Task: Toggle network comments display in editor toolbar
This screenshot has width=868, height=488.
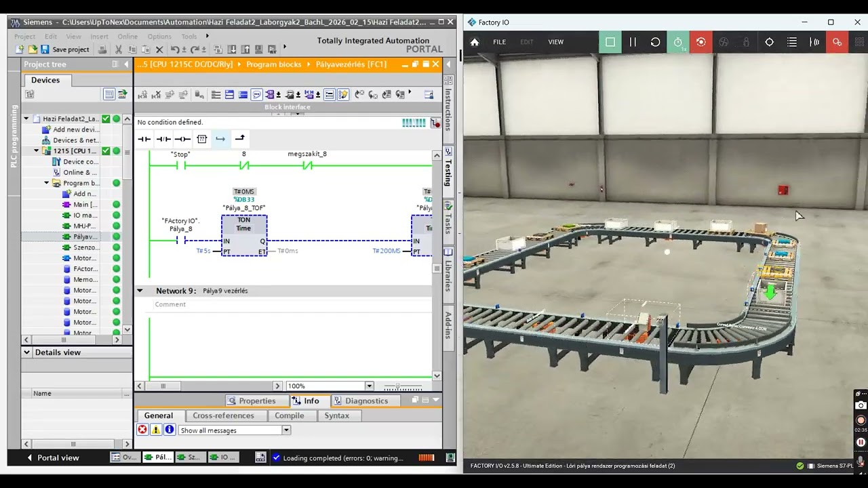Action: coord(256,95)
